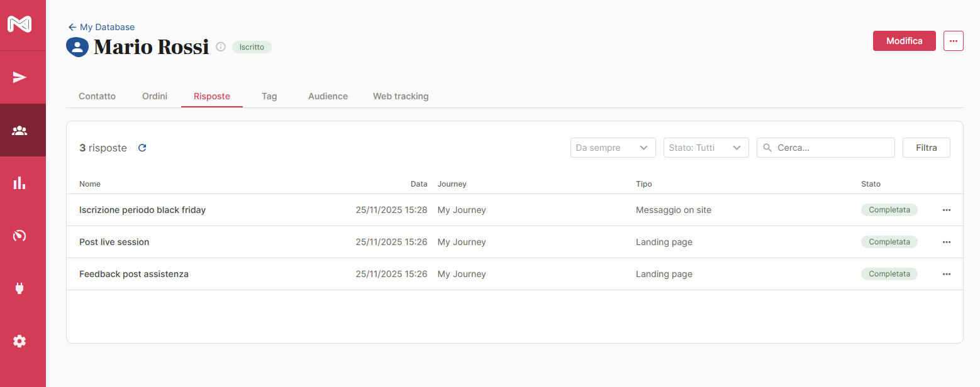Switch to the Web tracking tab
The image size is (980, 387).
401,96
